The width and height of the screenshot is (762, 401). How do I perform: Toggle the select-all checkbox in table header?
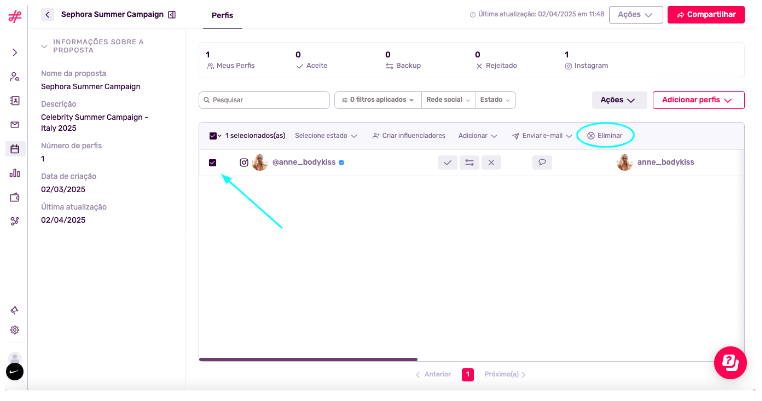(x=213, y=136)
